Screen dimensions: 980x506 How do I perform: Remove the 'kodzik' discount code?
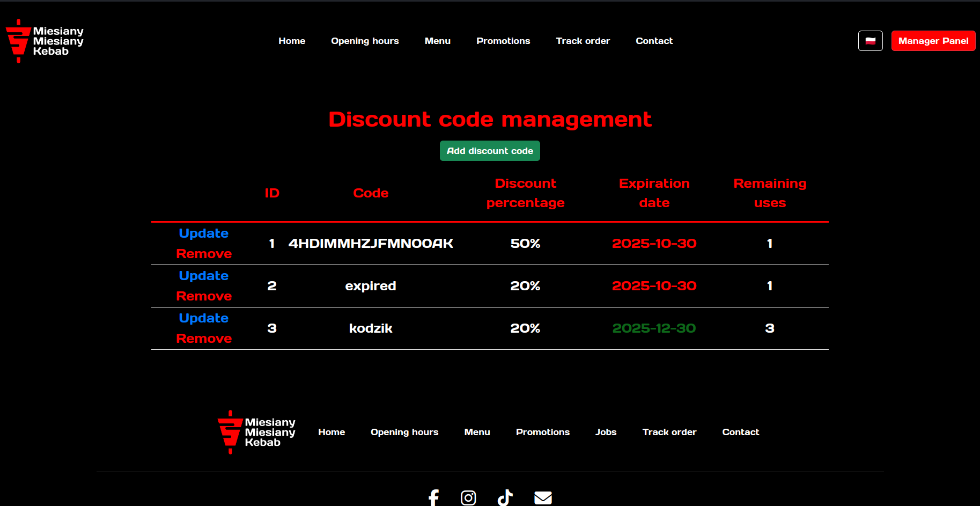tap(204, 339)
